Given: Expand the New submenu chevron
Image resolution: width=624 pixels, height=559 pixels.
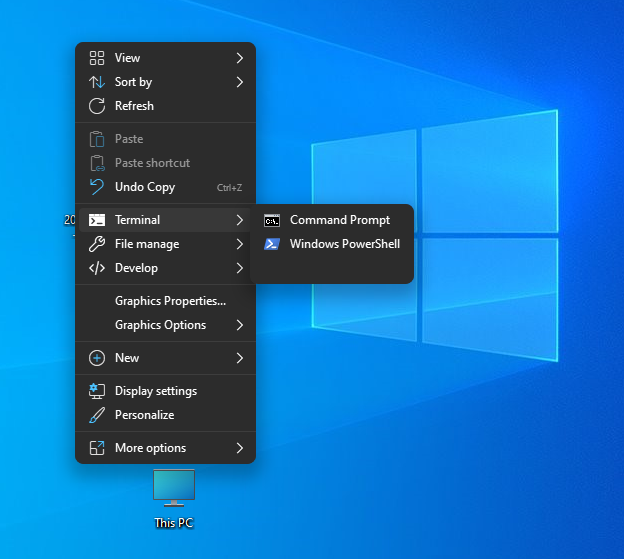Looking at the screenshot, I should click(240, 358).
